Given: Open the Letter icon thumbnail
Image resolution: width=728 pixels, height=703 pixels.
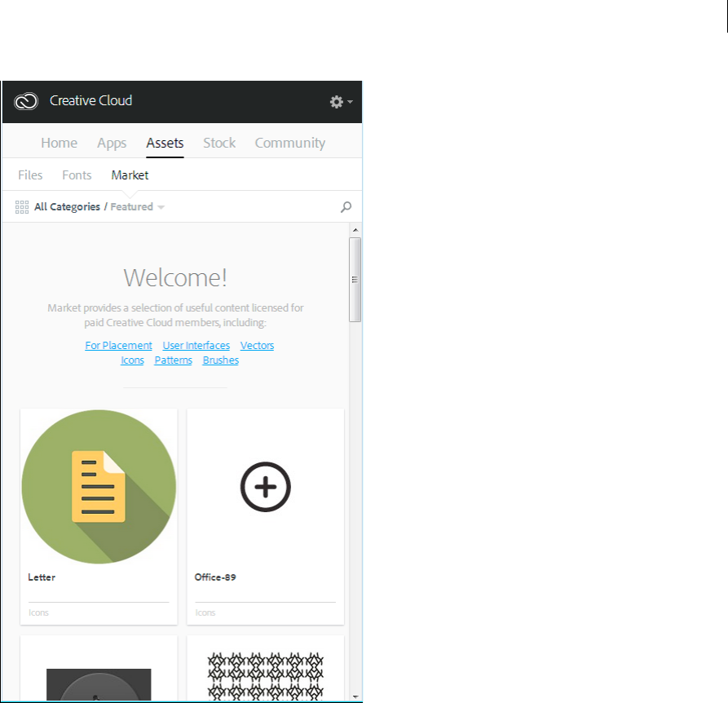Looking at the screenshot, I should (x=99, y=487).
